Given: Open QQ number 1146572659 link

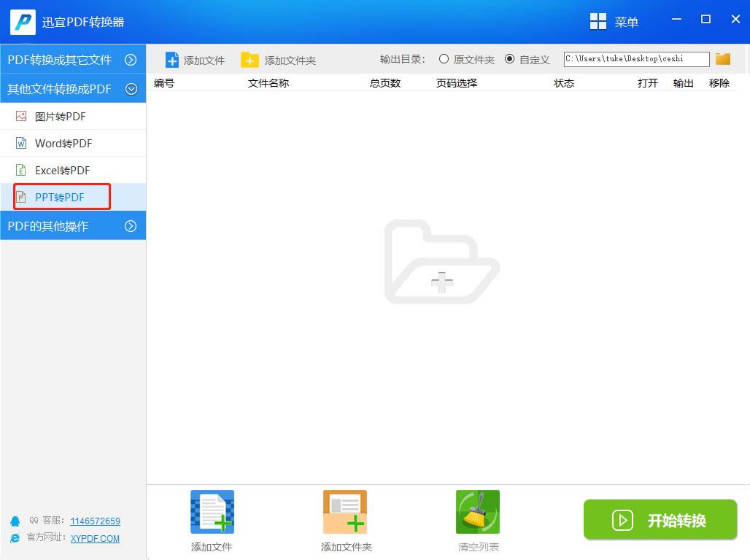Looking at the screenshot, I should click(95, 521).
